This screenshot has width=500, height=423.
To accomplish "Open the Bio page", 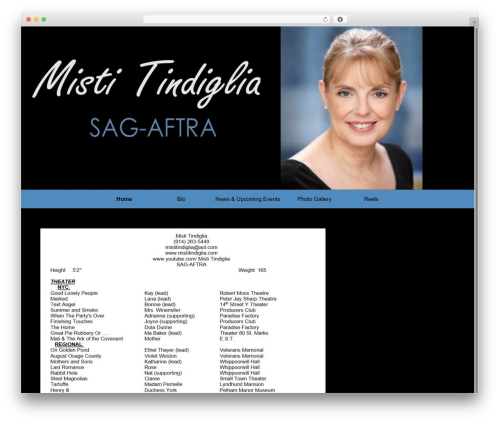I will [181, 199].
